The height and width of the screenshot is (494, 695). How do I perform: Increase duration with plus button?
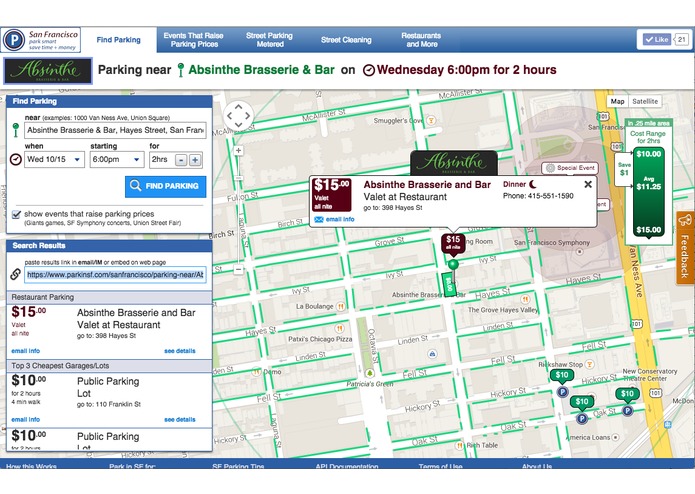click(195, 160)
